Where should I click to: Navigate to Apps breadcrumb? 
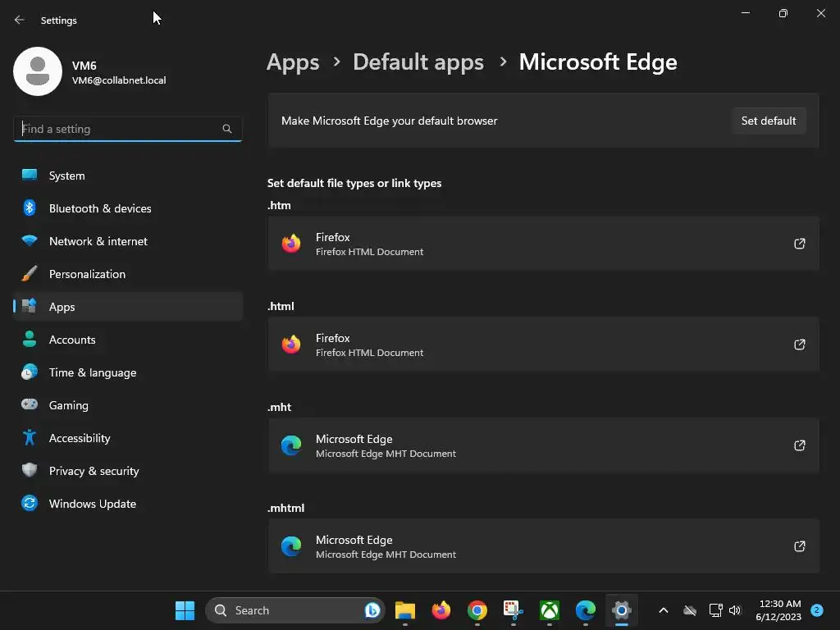[x=293, y=62]
